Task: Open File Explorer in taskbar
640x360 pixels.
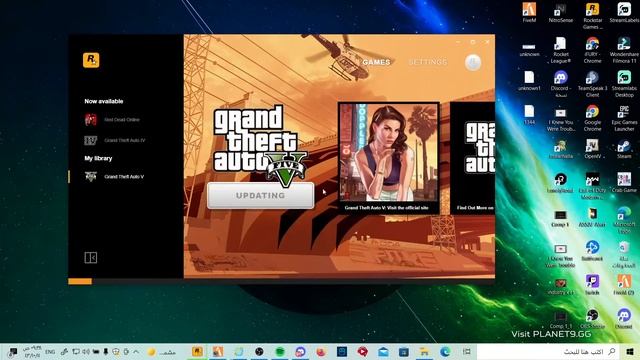Action: tap(424, 351)
